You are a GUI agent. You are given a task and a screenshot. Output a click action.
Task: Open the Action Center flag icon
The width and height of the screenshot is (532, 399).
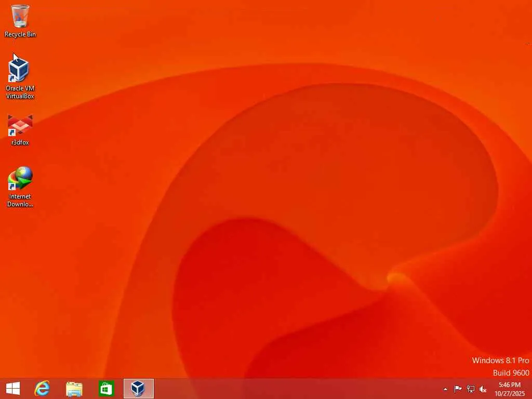[458, 389]
